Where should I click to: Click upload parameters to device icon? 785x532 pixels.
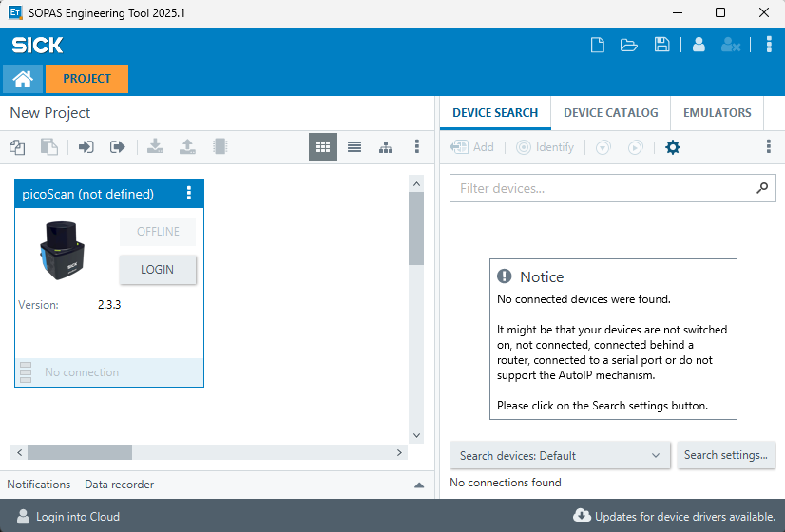click(x=187, y=146)
